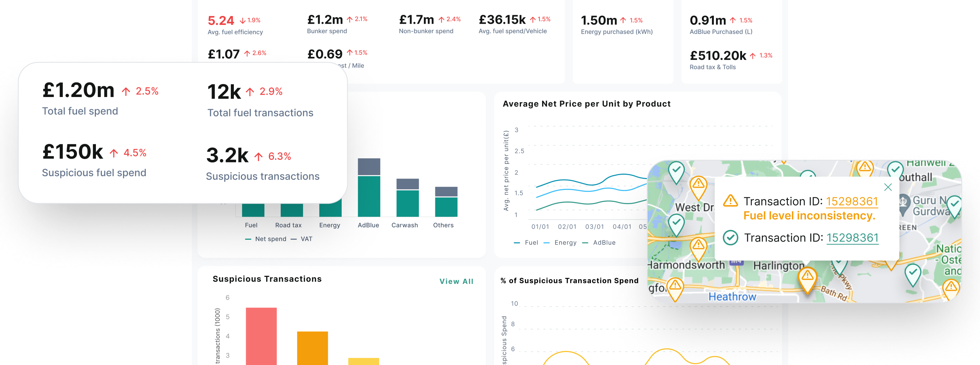Click the £1.20m Total fuel spend value
Image resolution: width=980 pixels, height=365 pixels.
[78, 90]
